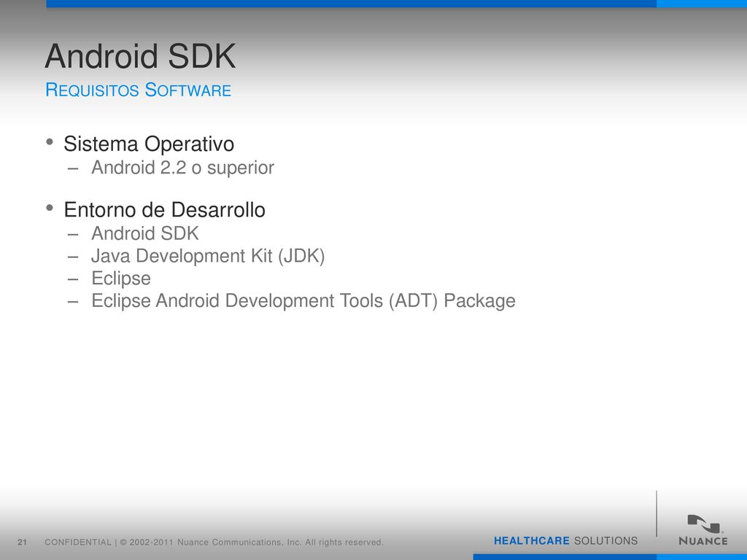
Task: Select the "Entorno de Desarrollo" bullet
Action: 164,209
